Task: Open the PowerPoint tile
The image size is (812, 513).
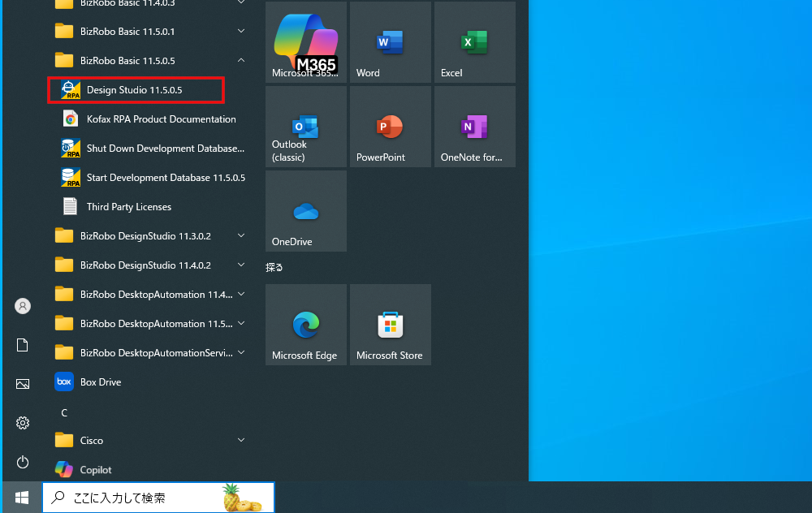Action: click(x=391, y=127)
